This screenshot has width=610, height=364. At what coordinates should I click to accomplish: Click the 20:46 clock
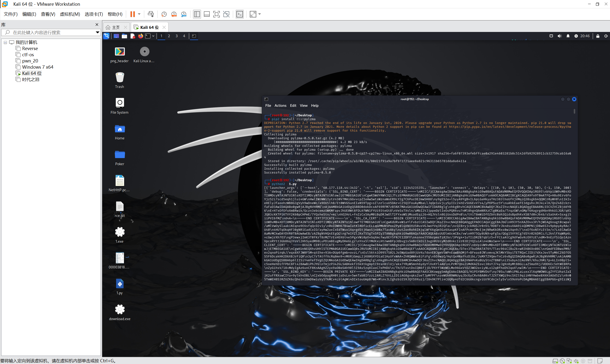click(x=585, y=36)
